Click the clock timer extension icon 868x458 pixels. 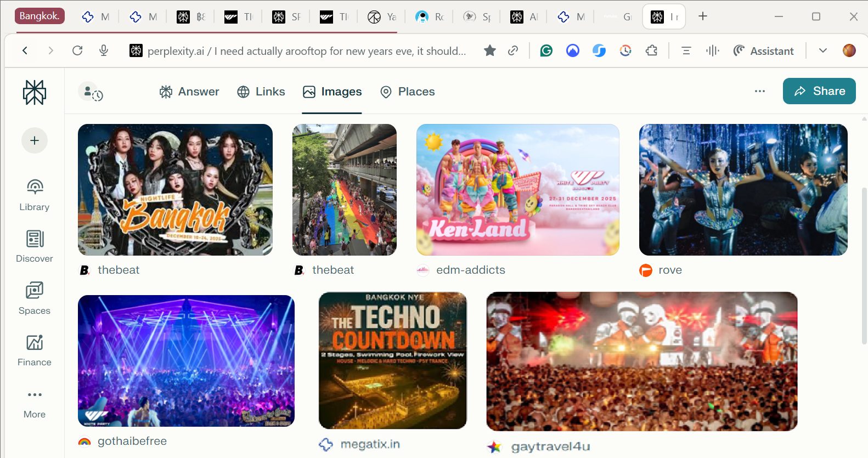point(625,50)
